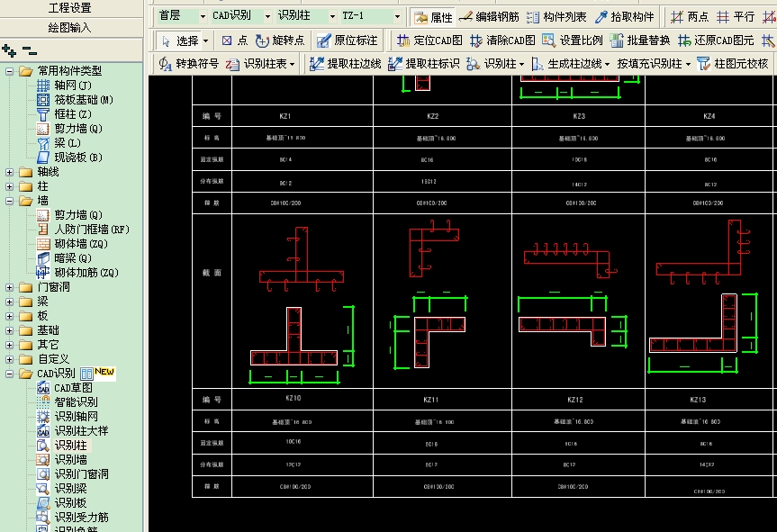The height and width of the screenshot is (532, 777).
Task: Collapse the 常用构件类型 tree folder
Action: 9,71
